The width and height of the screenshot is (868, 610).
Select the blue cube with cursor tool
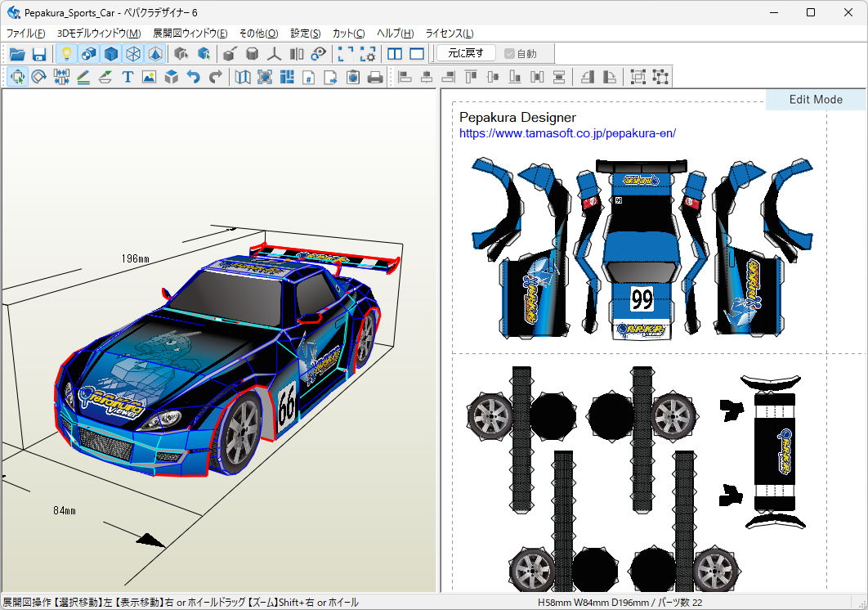coord(204,54)
